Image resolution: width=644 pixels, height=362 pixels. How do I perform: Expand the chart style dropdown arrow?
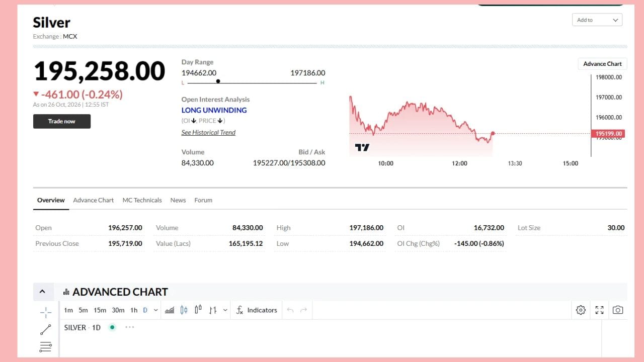click(225, 310)
